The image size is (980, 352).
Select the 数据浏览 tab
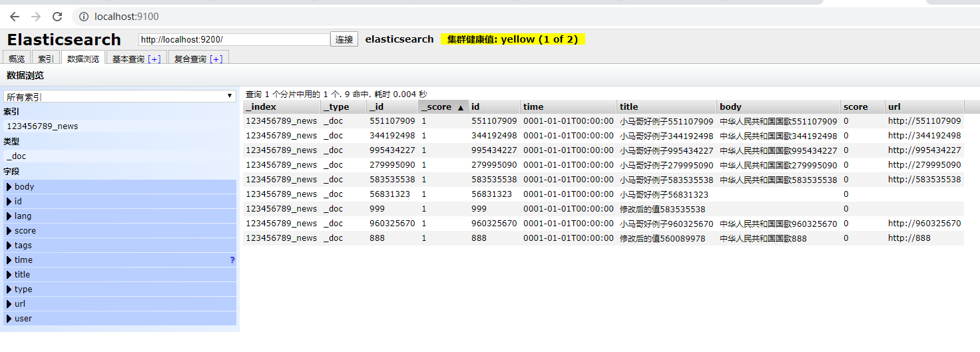[83, 59]
